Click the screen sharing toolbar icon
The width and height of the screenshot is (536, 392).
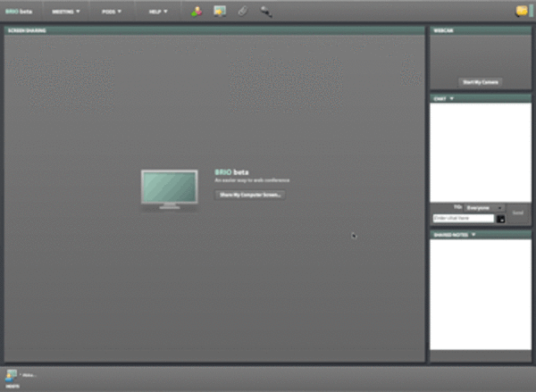tap(220, 12)
